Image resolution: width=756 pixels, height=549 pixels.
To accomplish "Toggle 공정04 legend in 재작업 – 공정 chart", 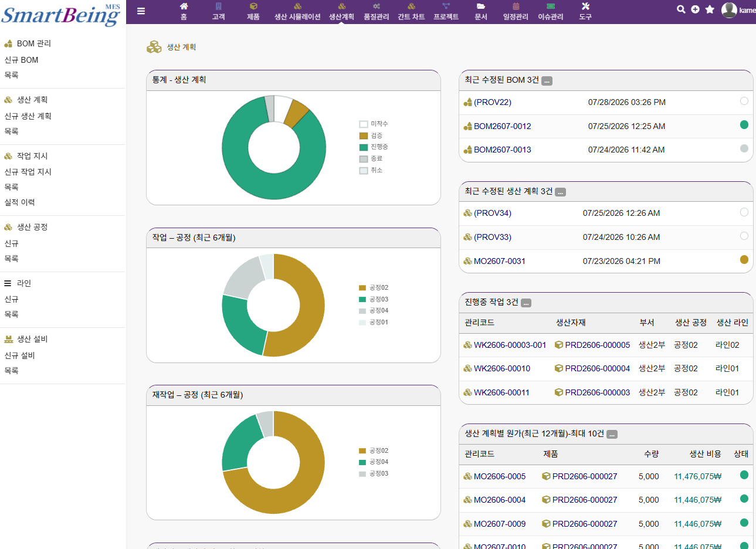I will (x=374, y=462).
